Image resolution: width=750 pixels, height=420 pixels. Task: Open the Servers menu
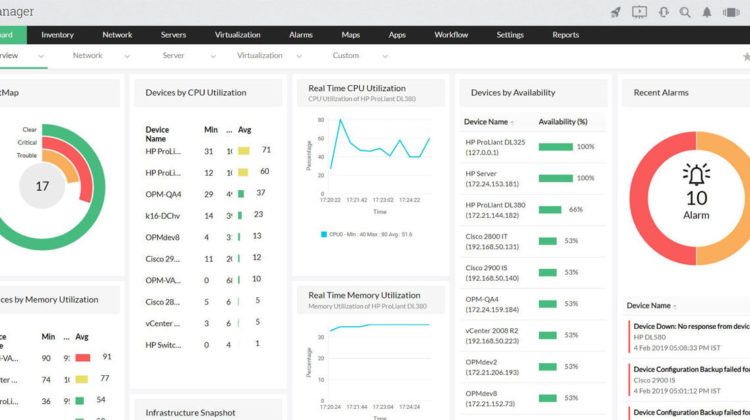click(173, 35)
